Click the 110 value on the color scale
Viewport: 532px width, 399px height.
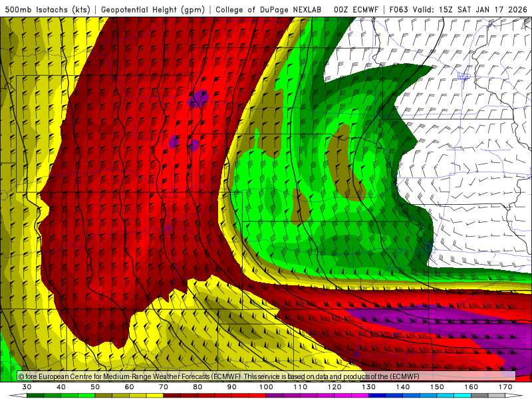301,387
